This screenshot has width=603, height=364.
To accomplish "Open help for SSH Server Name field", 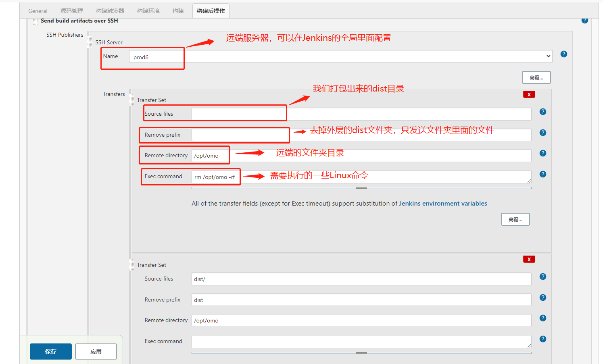I will tap(564, 54).
